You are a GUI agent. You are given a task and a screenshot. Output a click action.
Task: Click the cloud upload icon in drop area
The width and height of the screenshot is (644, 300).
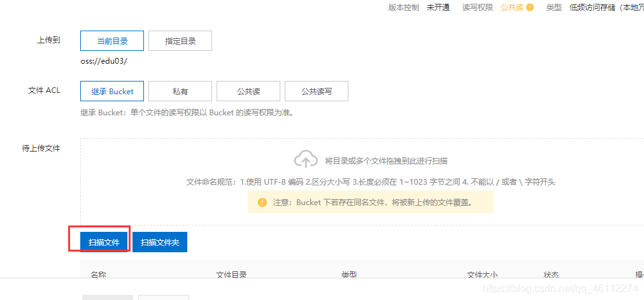point(306,159)
